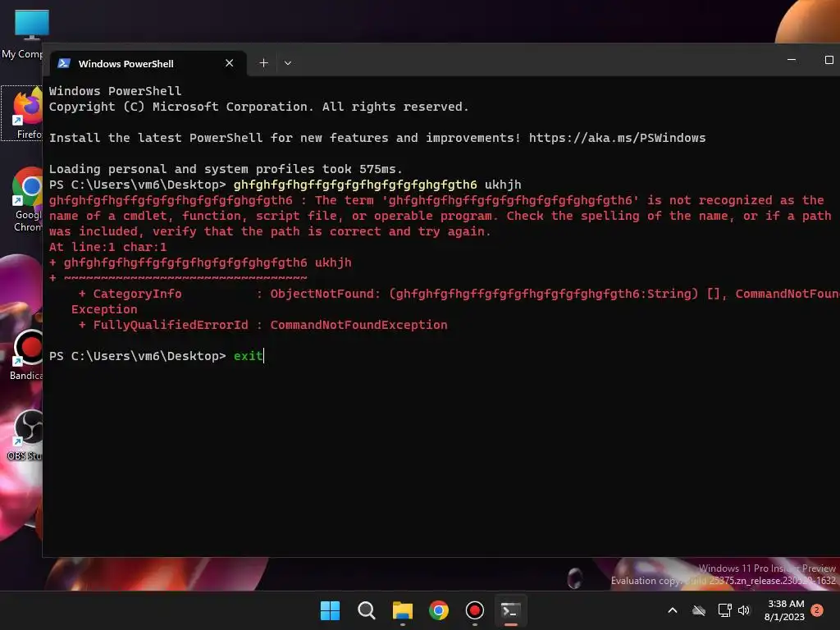Click the Terminal icon in the taskbar
The image size is (840, 630).
[510, 610]
